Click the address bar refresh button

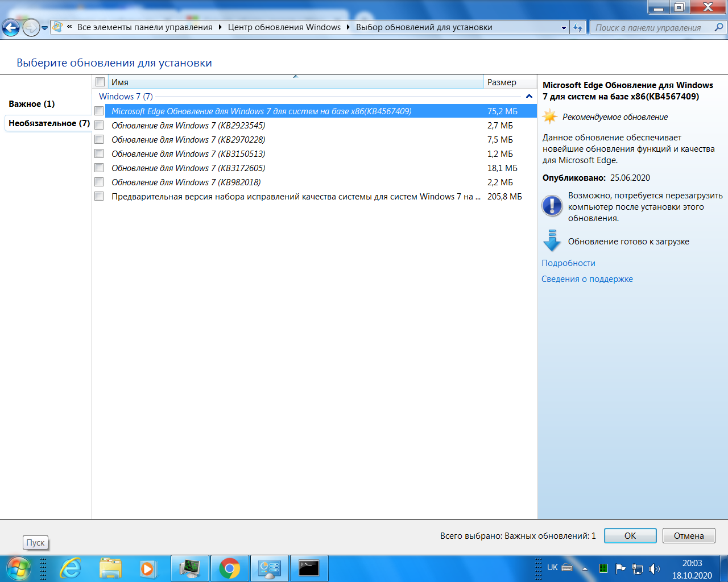(x=578, y=27)
